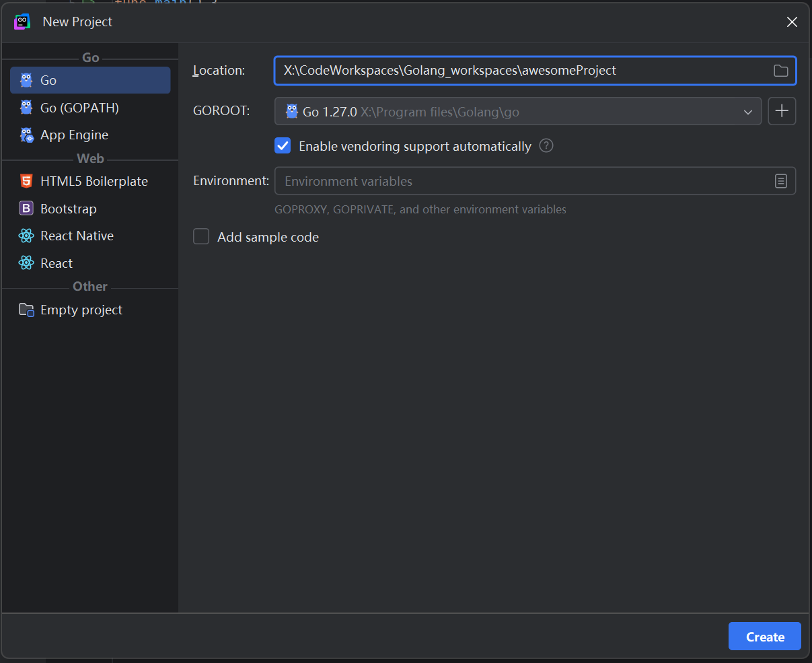Viewport: 812px width, 663px height.
Task: Pick the Bootstrap project template
Action: (x=90, y=209)
